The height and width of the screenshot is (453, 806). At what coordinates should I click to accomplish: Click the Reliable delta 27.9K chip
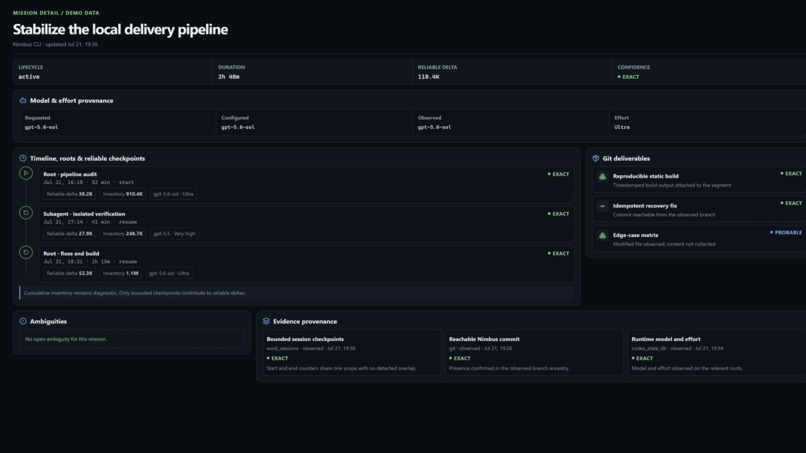point(69,233)
